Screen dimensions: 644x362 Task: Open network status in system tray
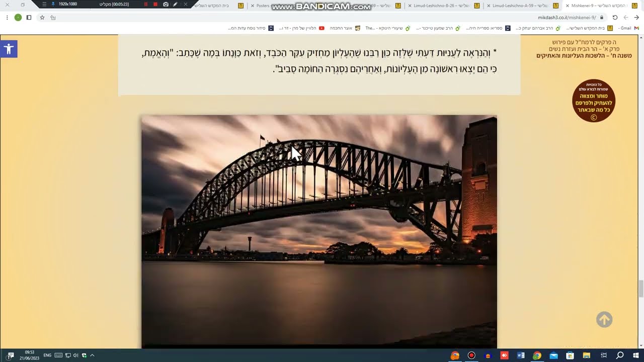(67, 355)
